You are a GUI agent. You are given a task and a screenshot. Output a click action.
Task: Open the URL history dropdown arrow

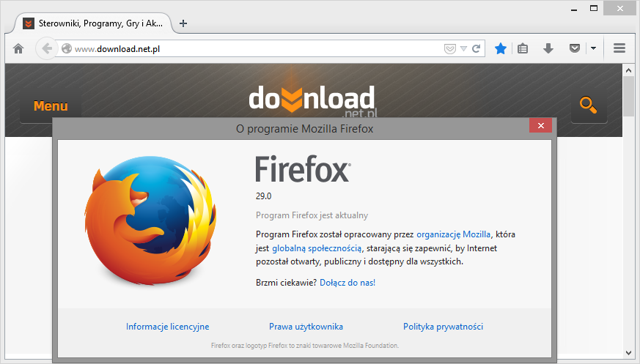(x=463, y=49)
